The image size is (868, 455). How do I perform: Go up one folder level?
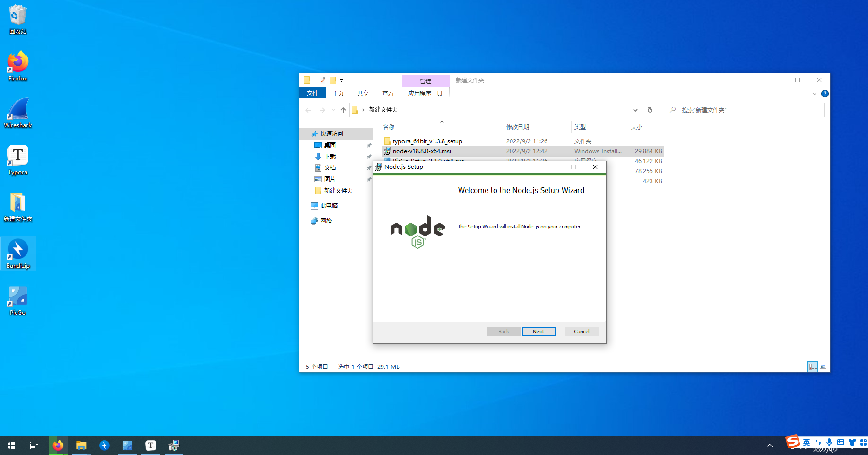click(x=343, y=110)
